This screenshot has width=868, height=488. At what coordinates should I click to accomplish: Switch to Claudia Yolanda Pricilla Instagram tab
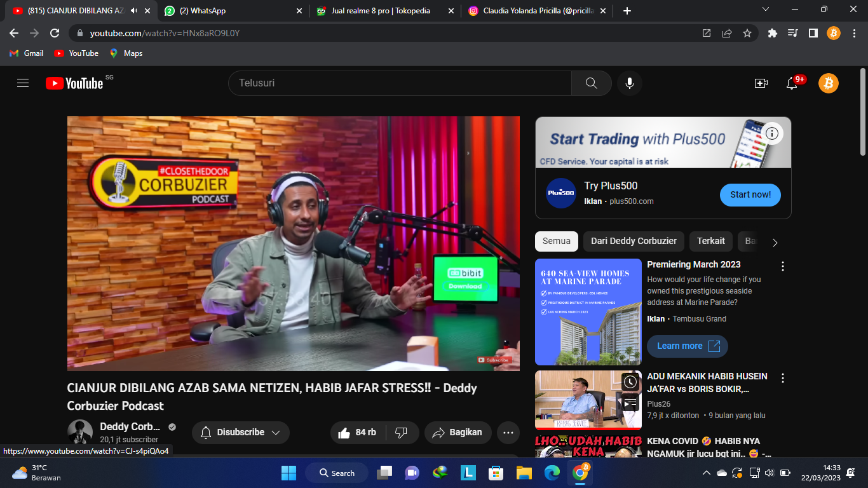(538, 11)
